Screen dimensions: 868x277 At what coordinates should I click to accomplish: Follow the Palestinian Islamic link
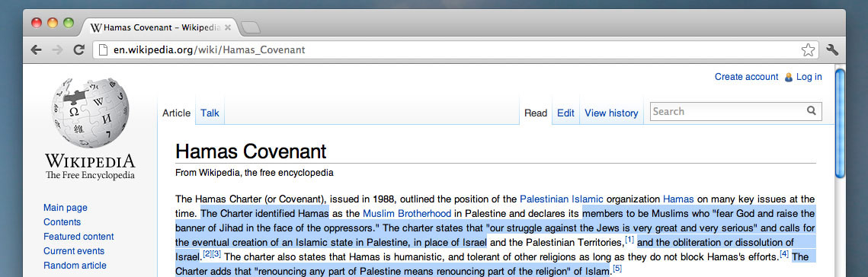562,199
